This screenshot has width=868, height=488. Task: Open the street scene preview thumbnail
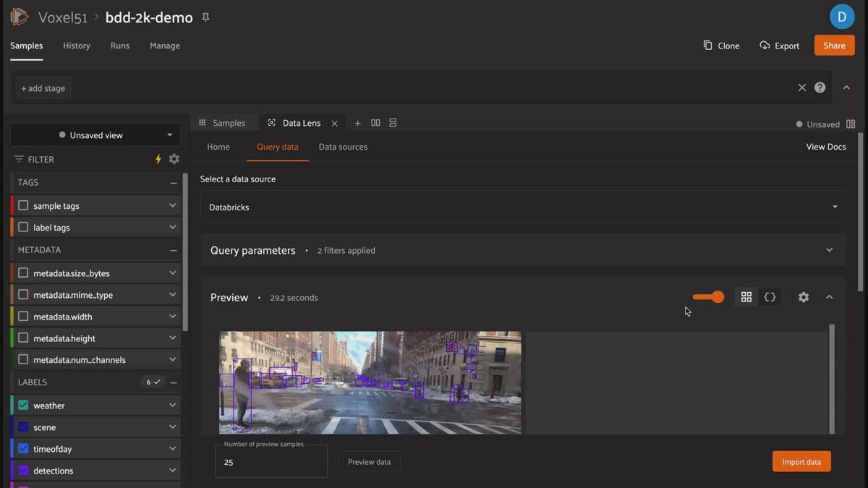(370, 382)
